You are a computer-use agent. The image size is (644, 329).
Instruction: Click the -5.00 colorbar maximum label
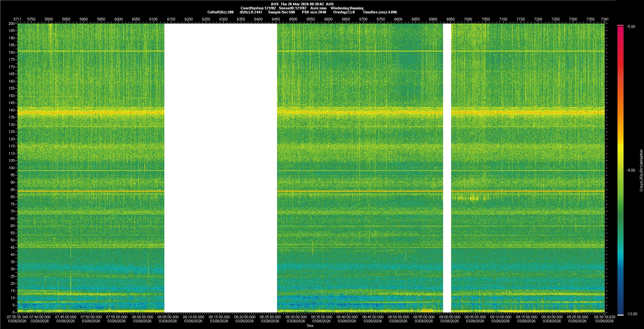tap(631, 27)
